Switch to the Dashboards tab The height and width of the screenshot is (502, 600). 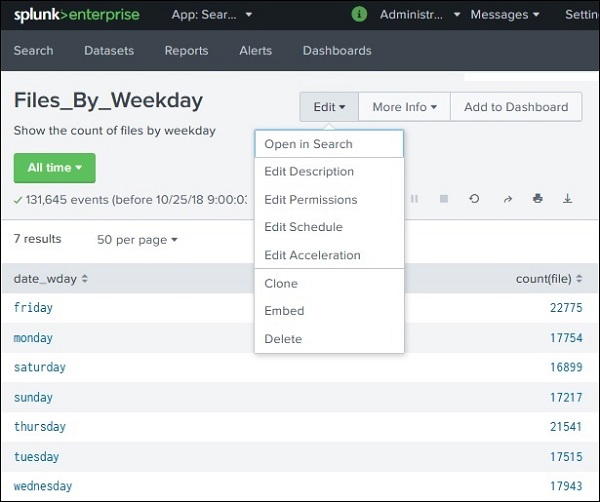pyautogui.click(x=336, y=51)
